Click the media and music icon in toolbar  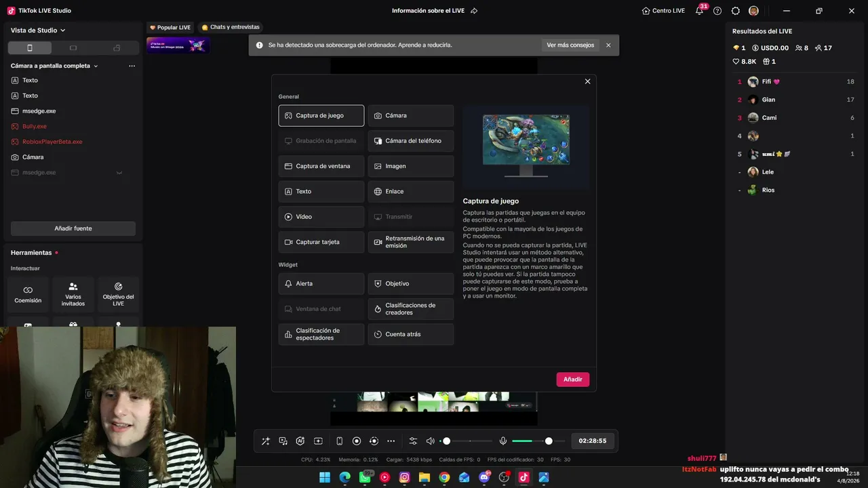click(283, 441)
